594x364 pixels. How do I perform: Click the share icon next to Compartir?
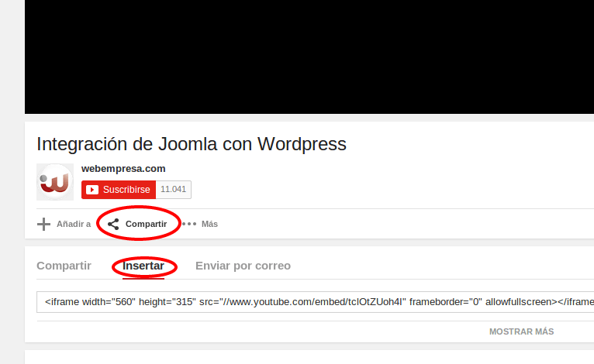(x=113, y=224)
